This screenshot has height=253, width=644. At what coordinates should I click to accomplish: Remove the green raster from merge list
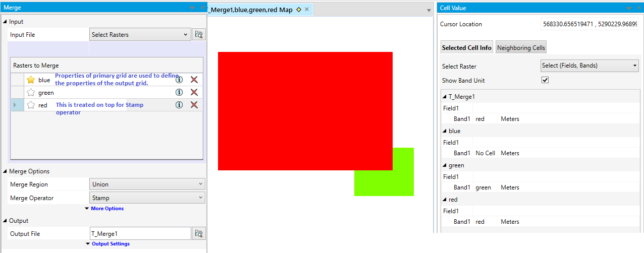[x=194, y=92]
